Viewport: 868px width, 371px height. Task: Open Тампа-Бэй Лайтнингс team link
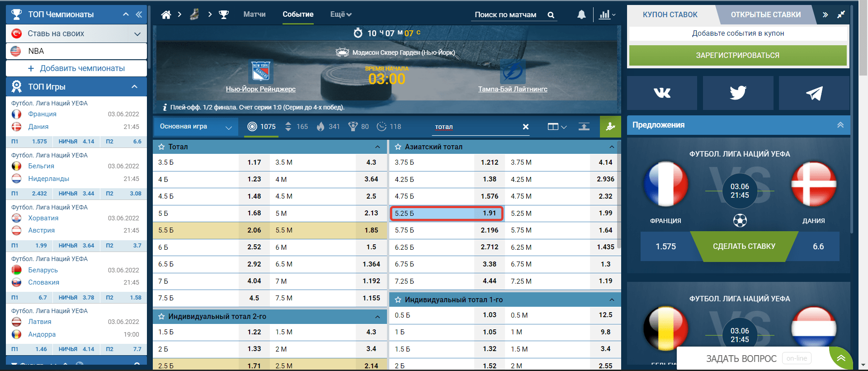tap(513, 89)
